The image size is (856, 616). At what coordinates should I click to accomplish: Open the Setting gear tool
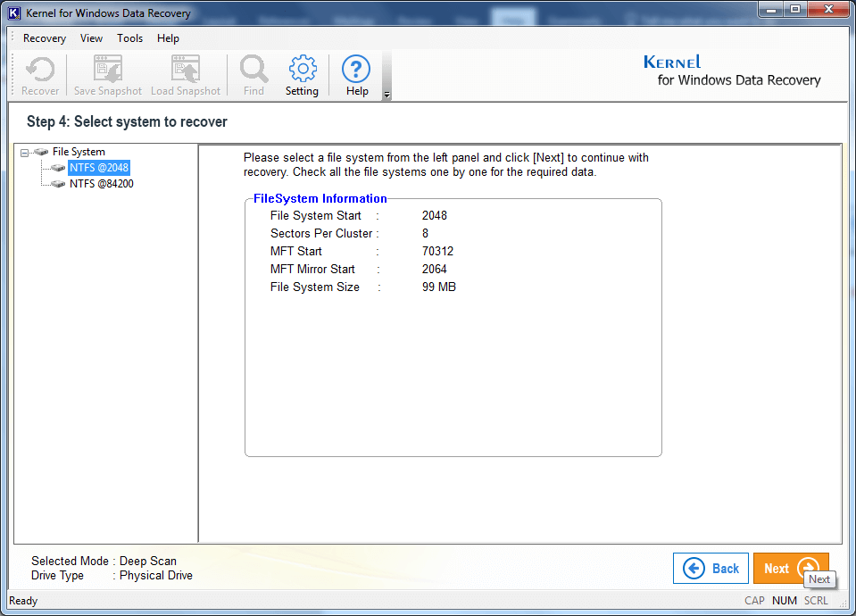point(302,75)
